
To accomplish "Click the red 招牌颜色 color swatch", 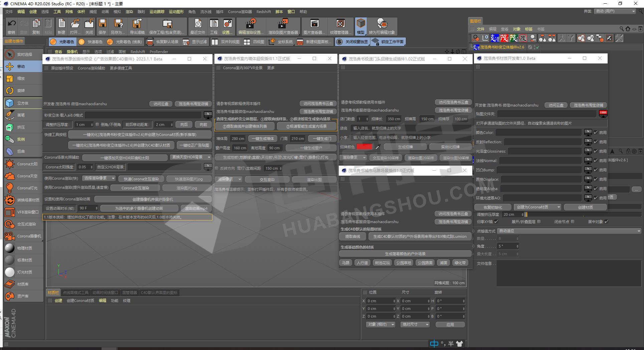I will click(364, 147).
